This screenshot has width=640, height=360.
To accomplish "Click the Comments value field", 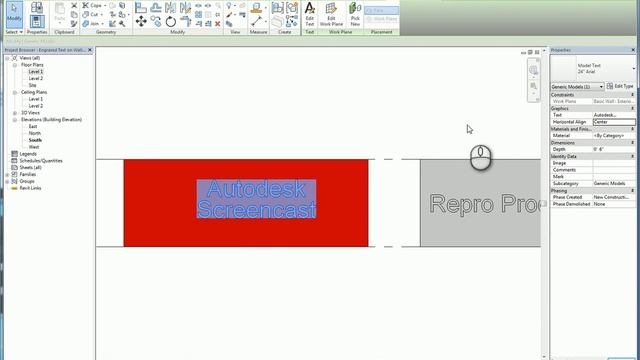I will 614,170.
